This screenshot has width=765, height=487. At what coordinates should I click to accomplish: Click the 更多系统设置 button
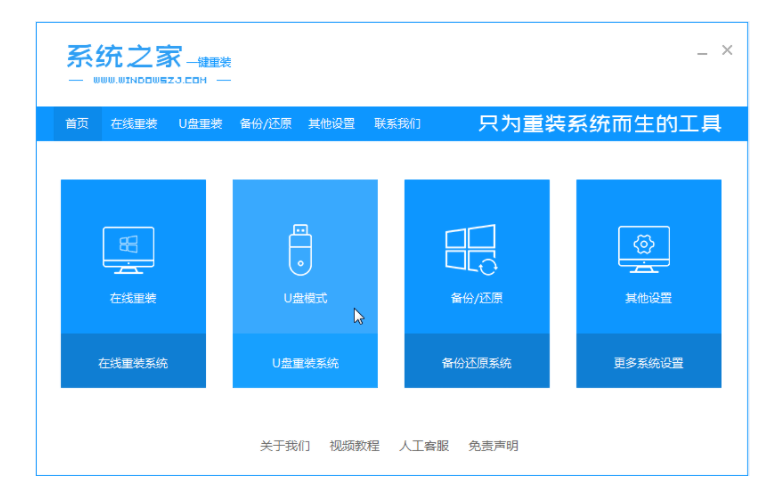pyautogui.click(x=648, y=361)
